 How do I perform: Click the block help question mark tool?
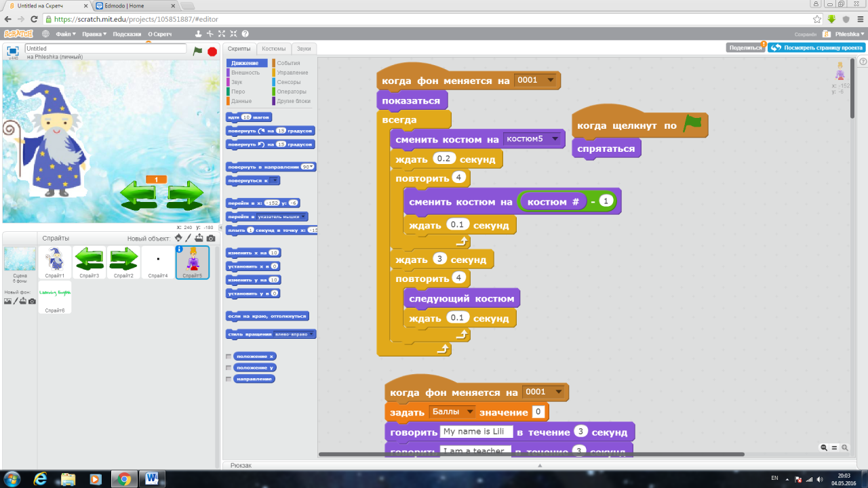pyautogui.click(x=245, y=34)
